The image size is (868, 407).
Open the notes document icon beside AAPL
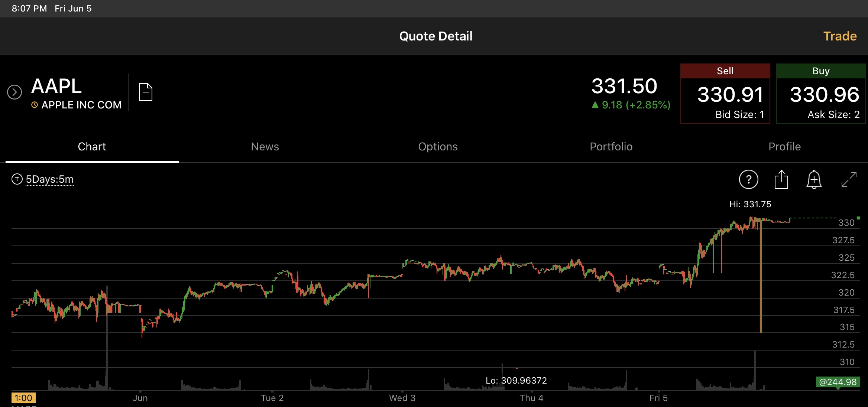[146, 92]
